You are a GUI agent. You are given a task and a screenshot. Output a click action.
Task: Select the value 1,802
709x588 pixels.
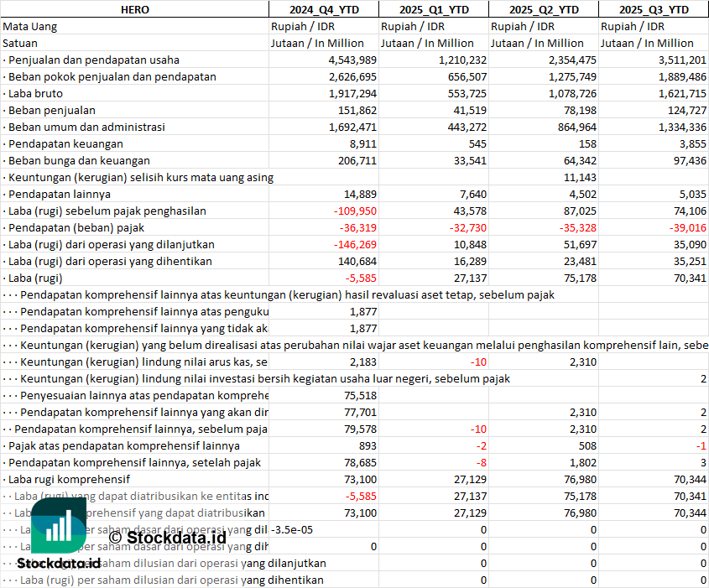click(583, 462)
